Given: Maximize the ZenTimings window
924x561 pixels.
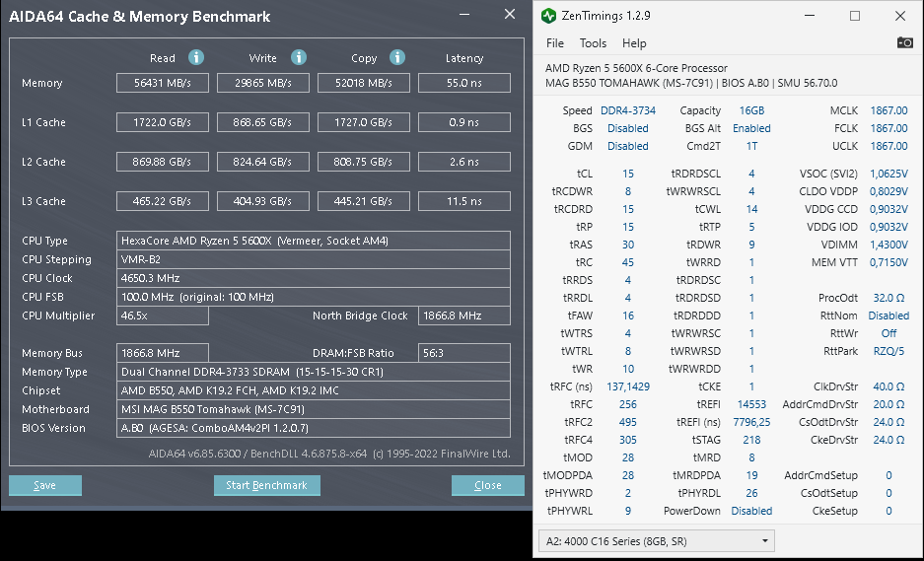Looking at the screenshot, I should pos(854,16).
